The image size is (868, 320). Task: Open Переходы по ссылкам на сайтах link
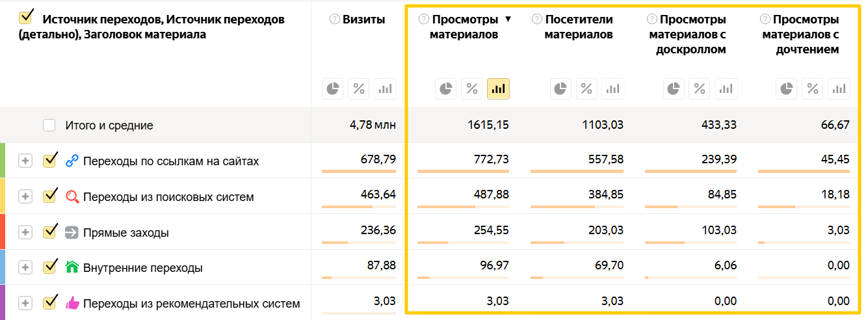[171, 161]
